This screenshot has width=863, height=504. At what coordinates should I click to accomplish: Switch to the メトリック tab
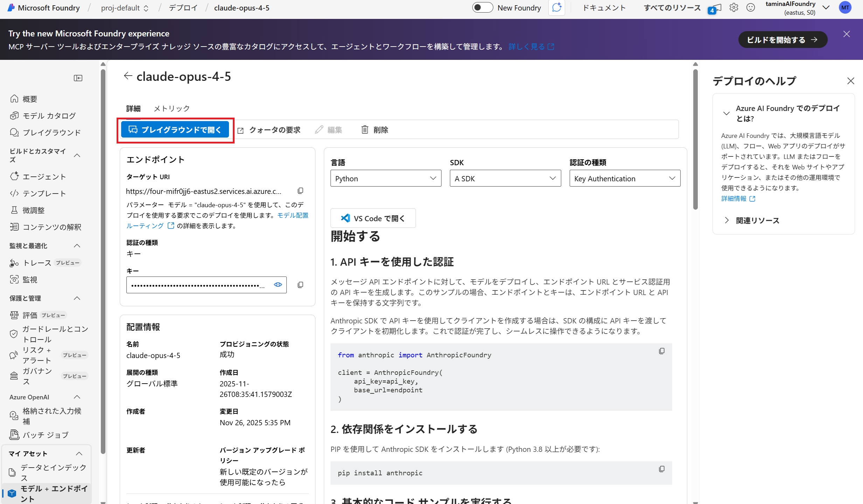(172, 108)
